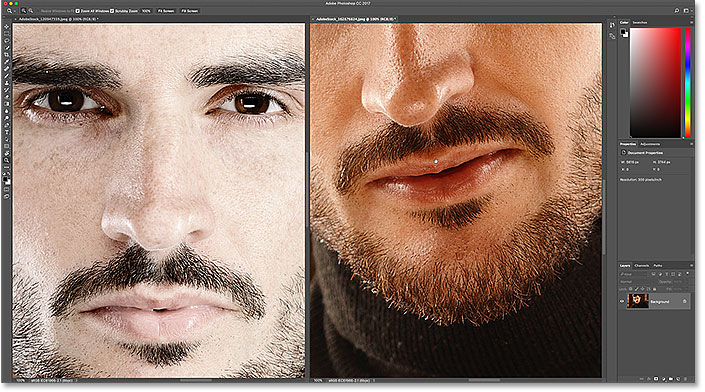This screenshot has height=392, width=705.
Task: Switch to the Paths tab
Action: coord(658,266)
